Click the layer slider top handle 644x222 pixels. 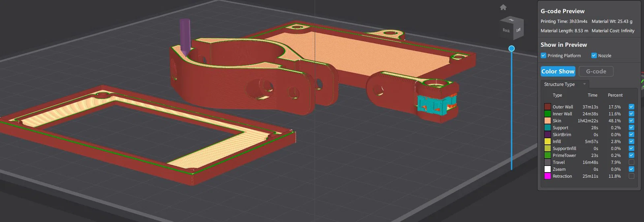click(512, 48)
